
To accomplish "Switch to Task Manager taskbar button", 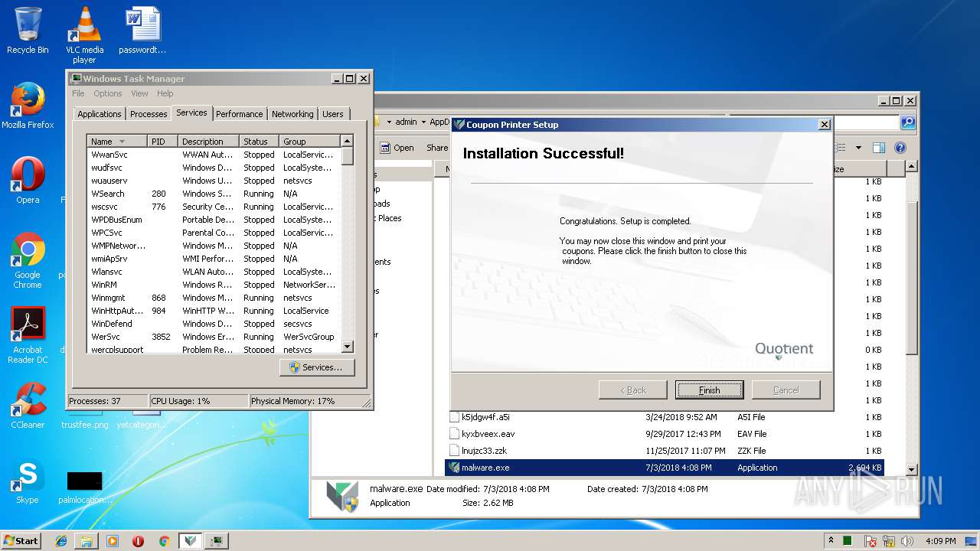I will [x=217, y=541].
